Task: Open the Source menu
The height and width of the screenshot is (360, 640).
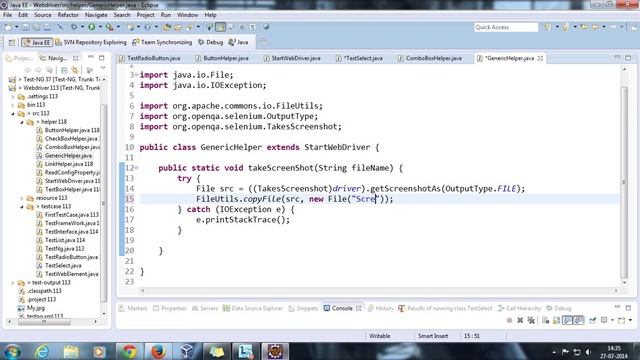Action: pyautogui.click(x=42, y=15)
